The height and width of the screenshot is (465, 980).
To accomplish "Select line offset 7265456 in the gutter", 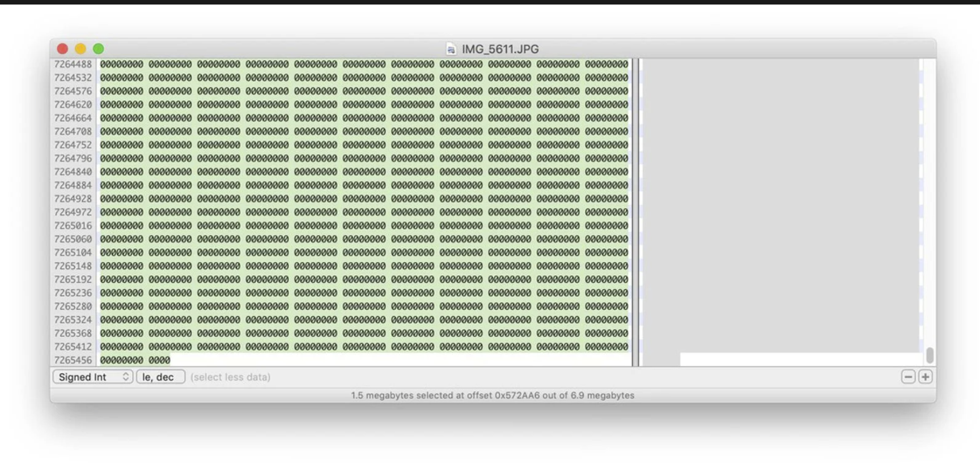I will click(x=73, y=360).
